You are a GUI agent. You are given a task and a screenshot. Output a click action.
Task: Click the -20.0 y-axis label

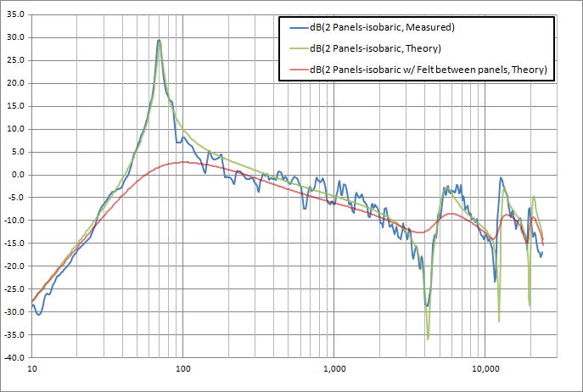(x=14, y=266)
